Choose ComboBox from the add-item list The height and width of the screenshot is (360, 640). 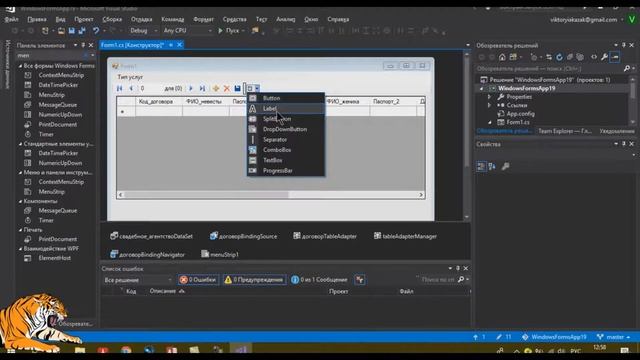point(286,150)
